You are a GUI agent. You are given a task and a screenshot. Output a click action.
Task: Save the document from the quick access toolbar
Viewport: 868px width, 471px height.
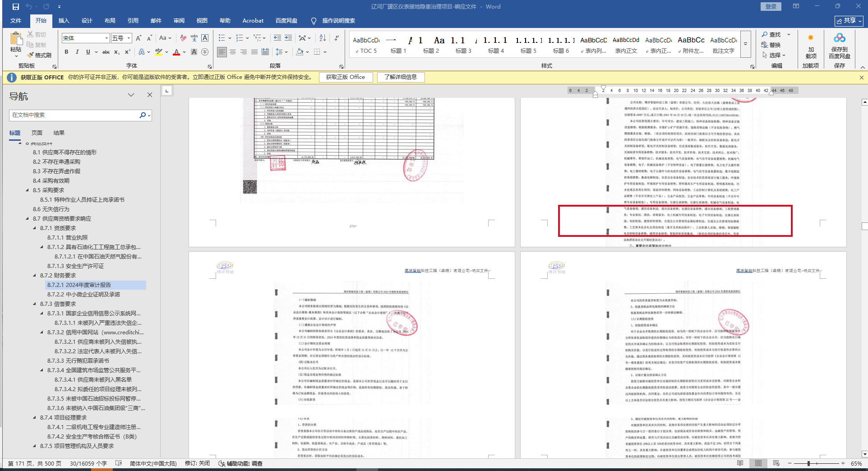pos(16,7)
